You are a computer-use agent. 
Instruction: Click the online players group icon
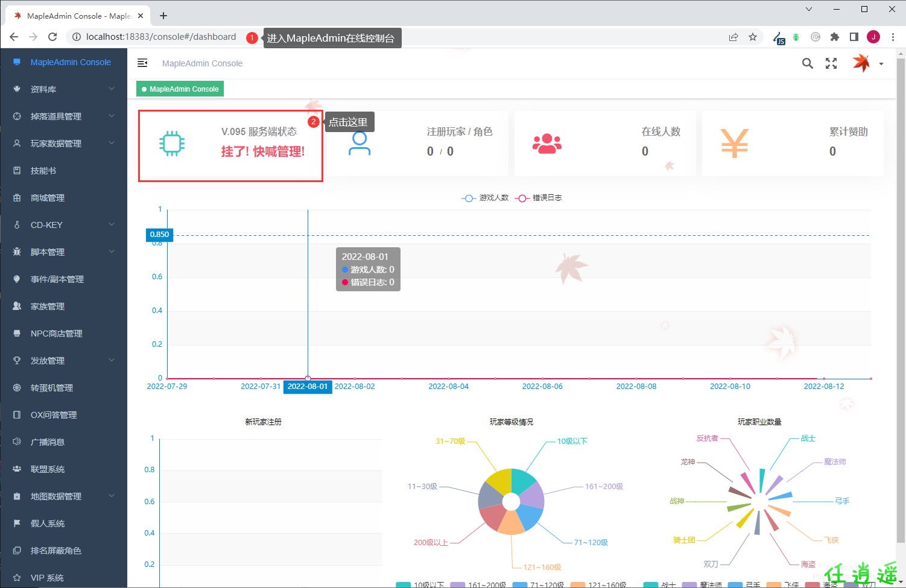547,144
